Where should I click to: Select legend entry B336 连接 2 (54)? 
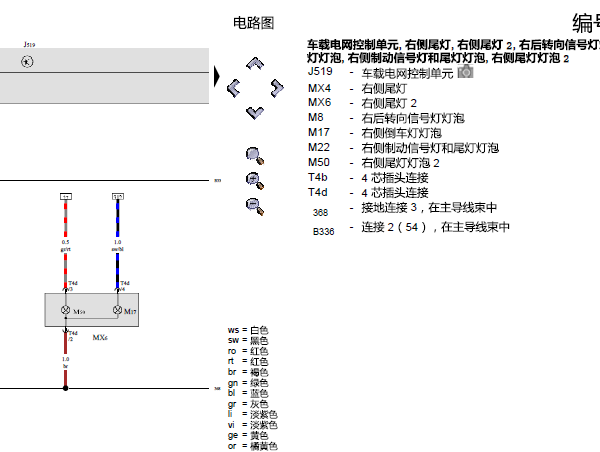[411, 228]
